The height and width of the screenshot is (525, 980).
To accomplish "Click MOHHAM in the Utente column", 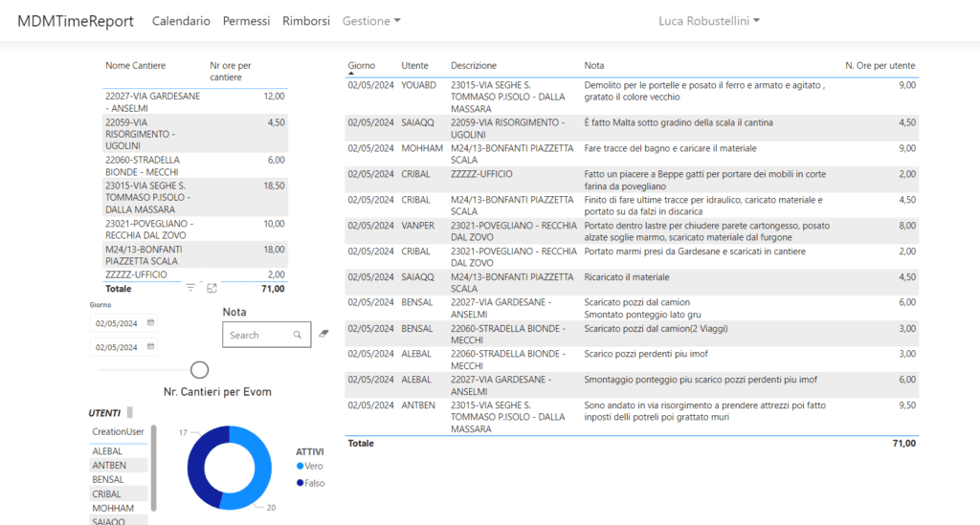I will 422,148.
